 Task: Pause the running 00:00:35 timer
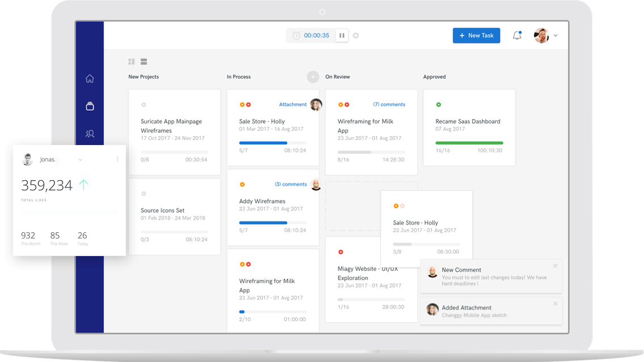[x=342, y=36]
